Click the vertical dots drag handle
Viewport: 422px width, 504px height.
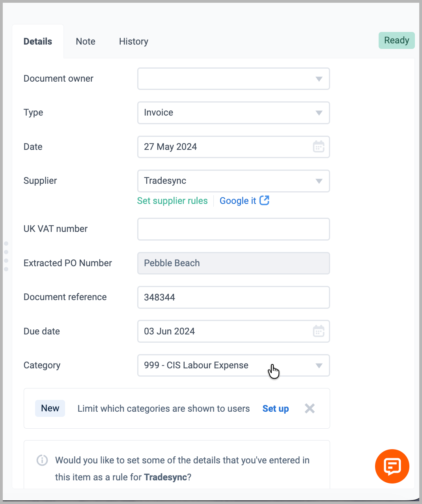pos(6,256)
